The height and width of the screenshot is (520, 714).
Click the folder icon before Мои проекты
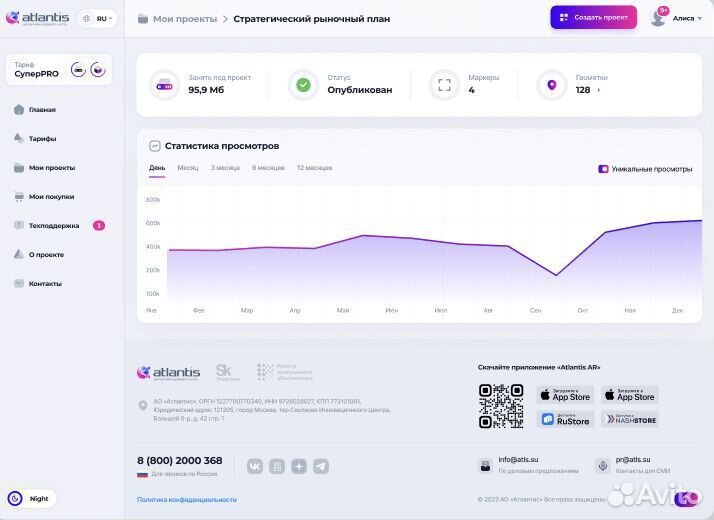(143, 19)
